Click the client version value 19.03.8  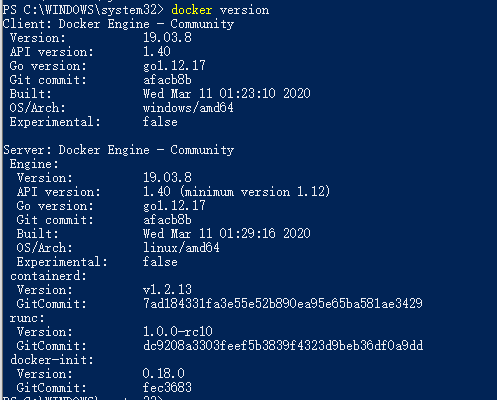pos(167,37)
